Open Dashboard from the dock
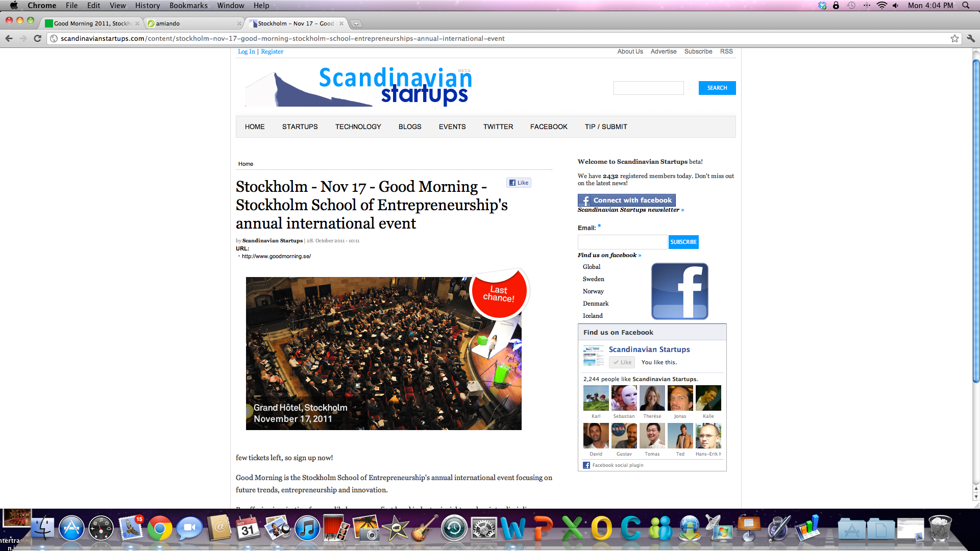980x551 pixels. [x=101, y=528]
